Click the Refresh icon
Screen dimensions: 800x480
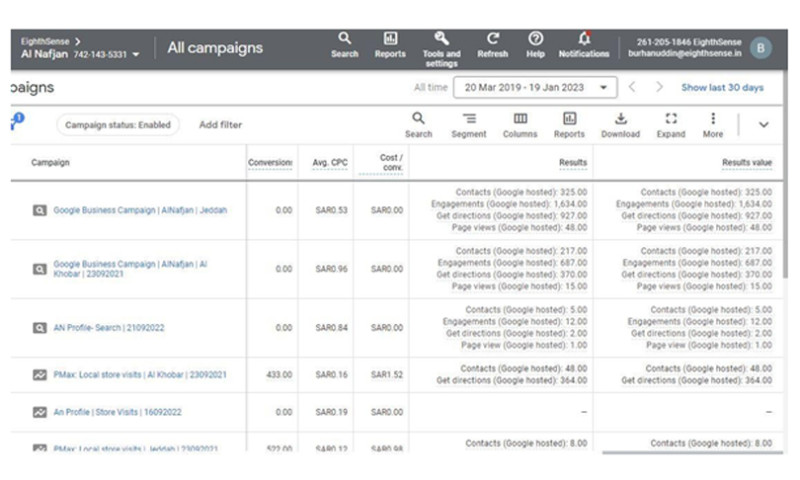pos(492,45)
